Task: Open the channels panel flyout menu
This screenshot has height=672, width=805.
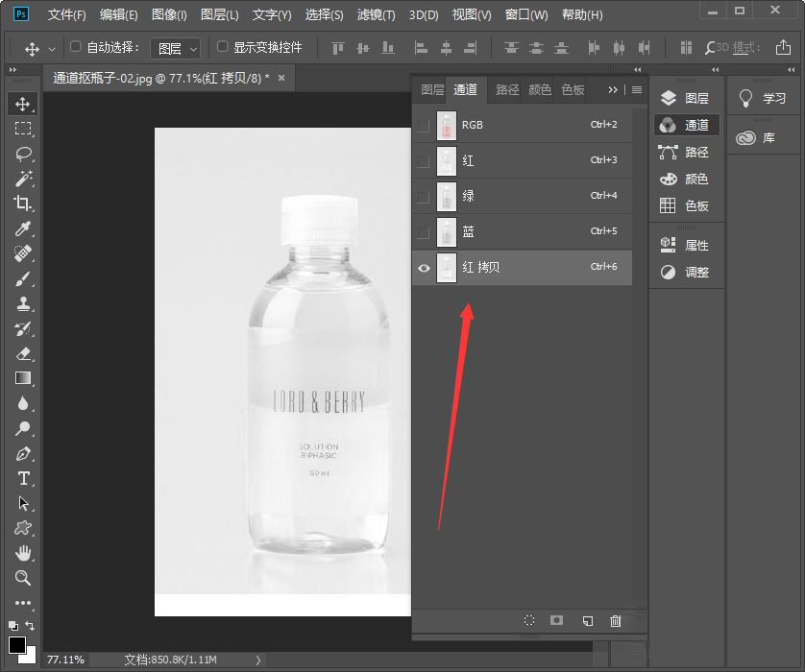Action: pos(636,90)
